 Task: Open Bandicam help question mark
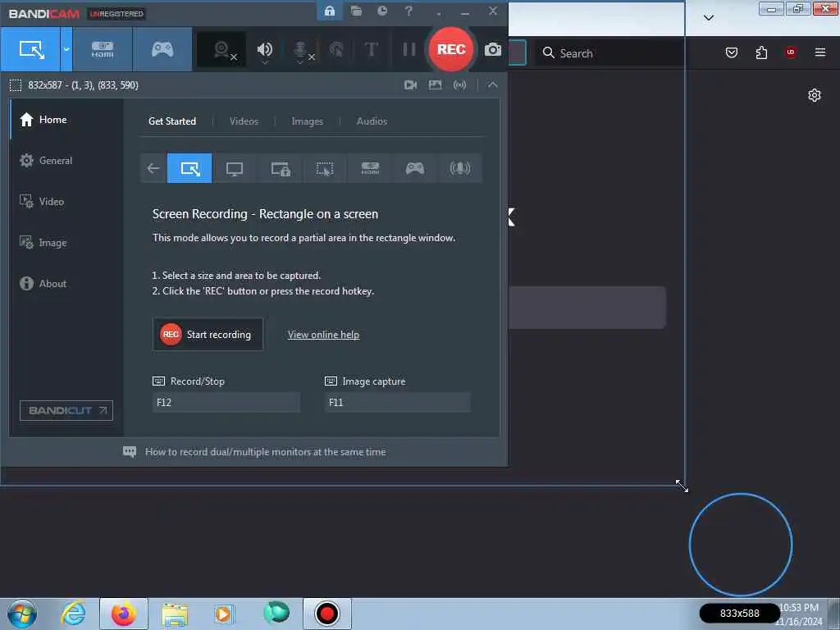409,11
